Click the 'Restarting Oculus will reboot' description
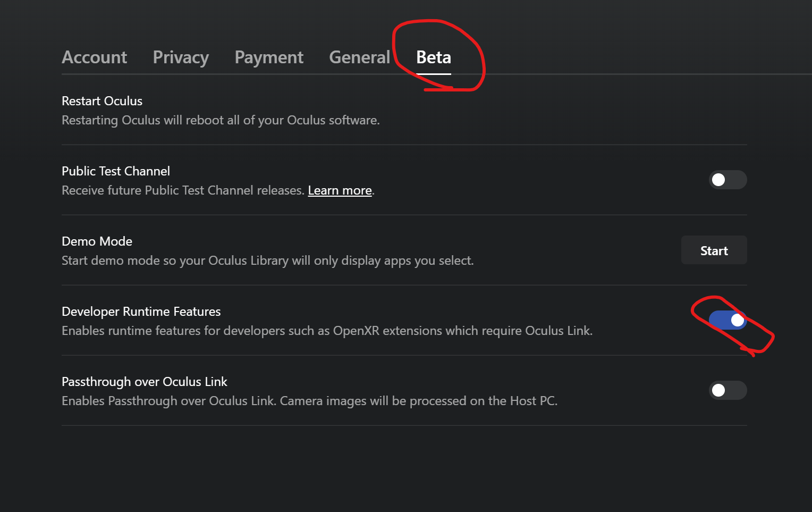812x512 pixels. 221,120
